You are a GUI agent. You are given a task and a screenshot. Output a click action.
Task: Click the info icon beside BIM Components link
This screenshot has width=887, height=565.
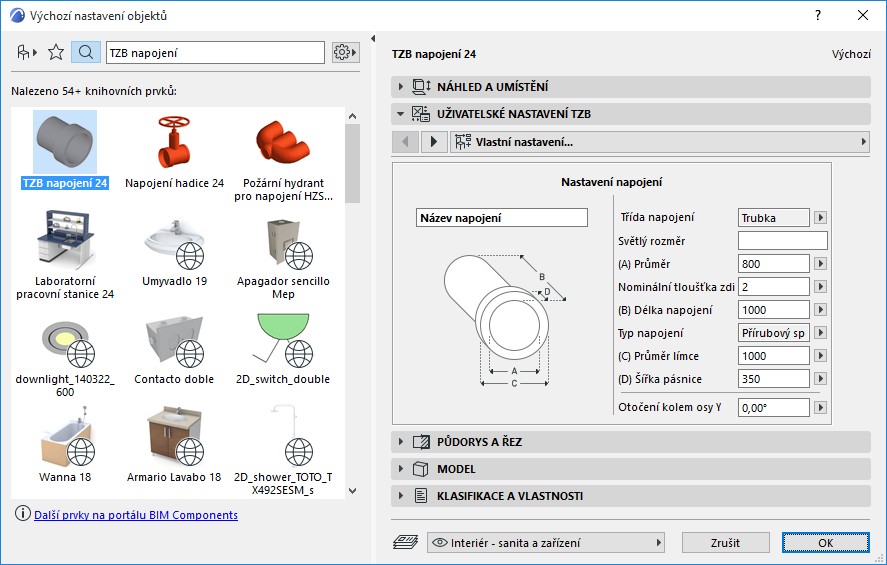[x=23, y=514]
